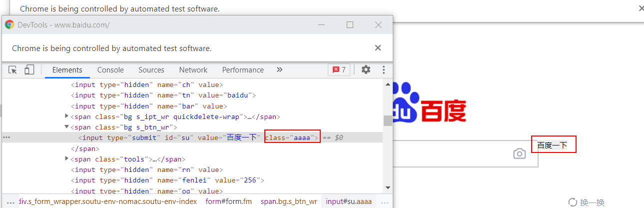The image size is (644, 208).
Task: Dismiss the DevTools automated test infobar
Action: 378,48
